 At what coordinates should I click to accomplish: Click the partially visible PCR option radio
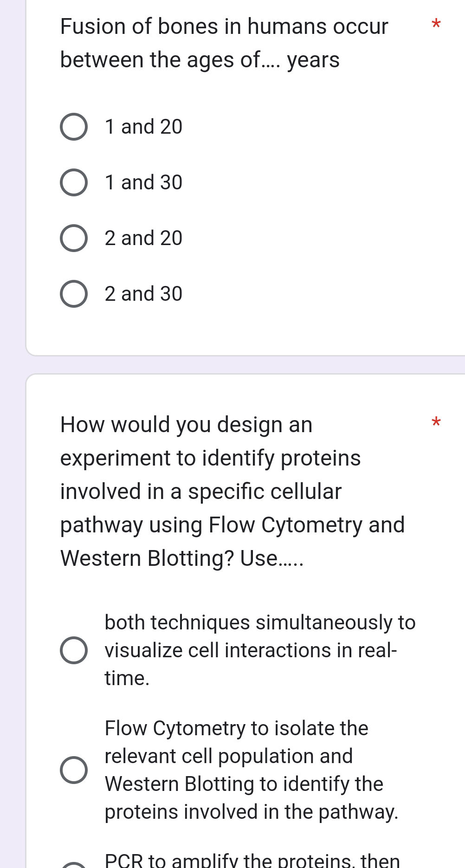[74, 865]
